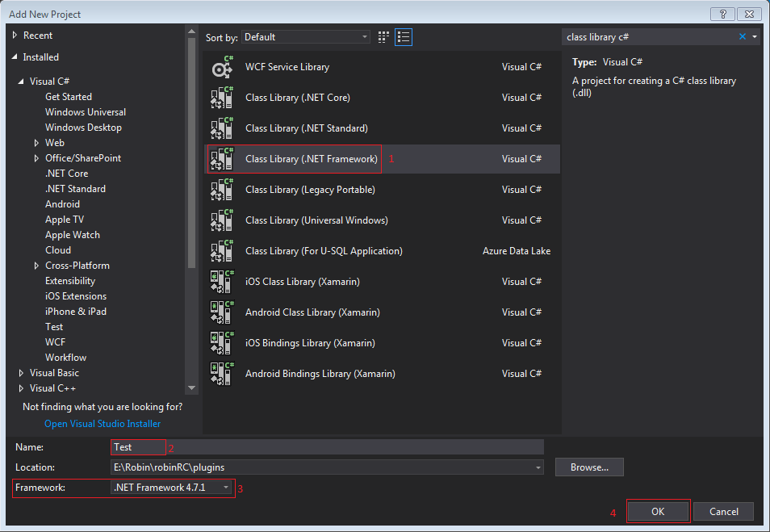
Task: Click the project Name input field
Action: point(328,447)
